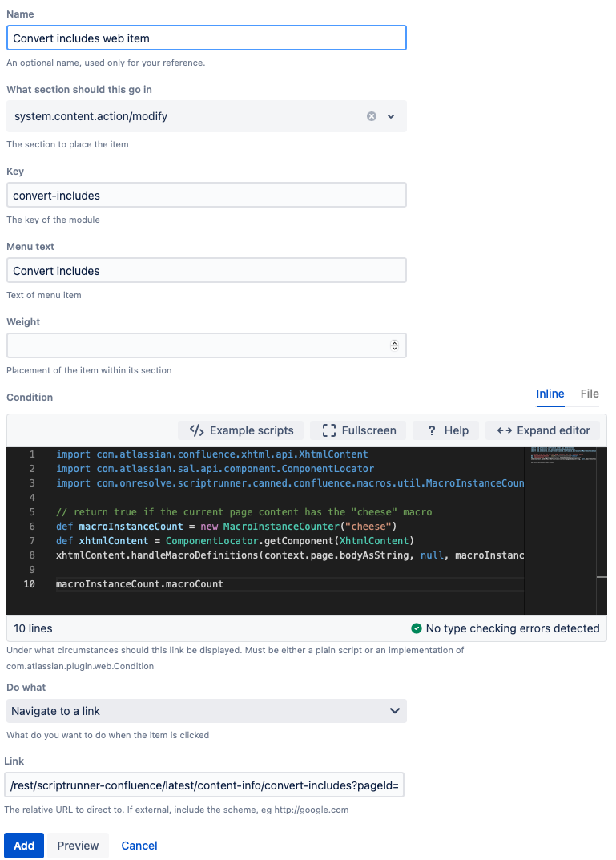
Task: Switch to the Inline tab
Action: [x=550, y=394]
